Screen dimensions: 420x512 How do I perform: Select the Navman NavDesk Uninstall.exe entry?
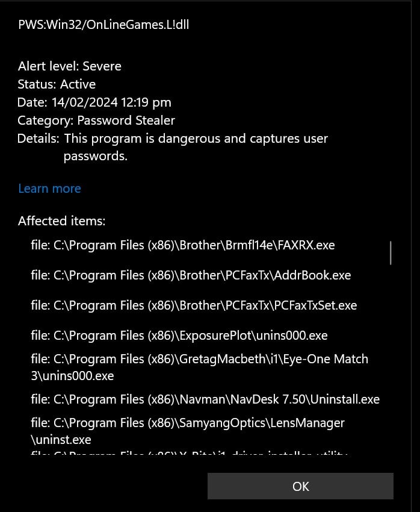[205, 399]
